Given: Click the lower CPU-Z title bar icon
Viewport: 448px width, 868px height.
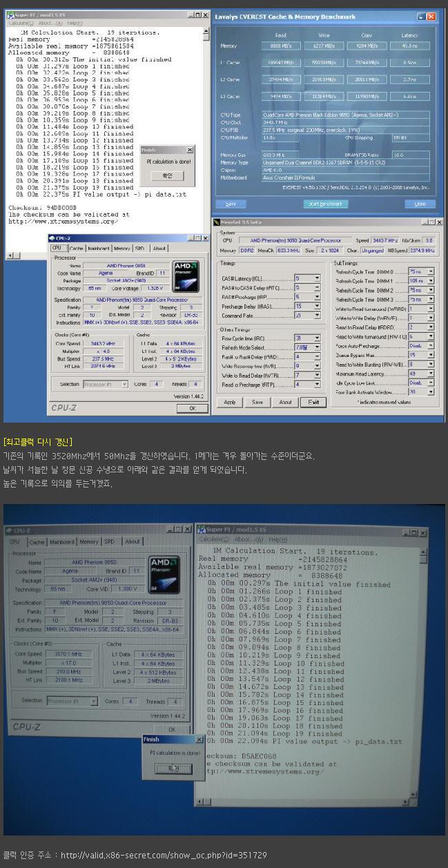Looking at the screenshot, I should pyautogui.click(x=10, y=530).
